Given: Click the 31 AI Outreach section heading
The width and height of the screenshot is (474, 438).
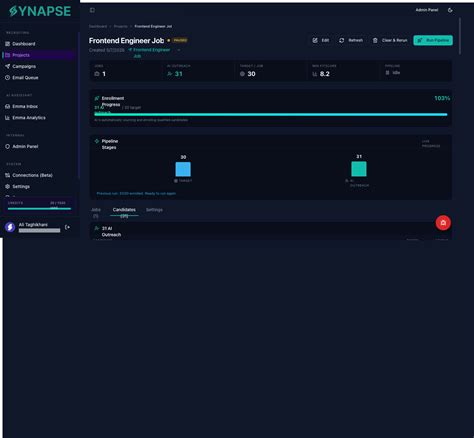Looking at the screenshot, I should tap(111, 232).
